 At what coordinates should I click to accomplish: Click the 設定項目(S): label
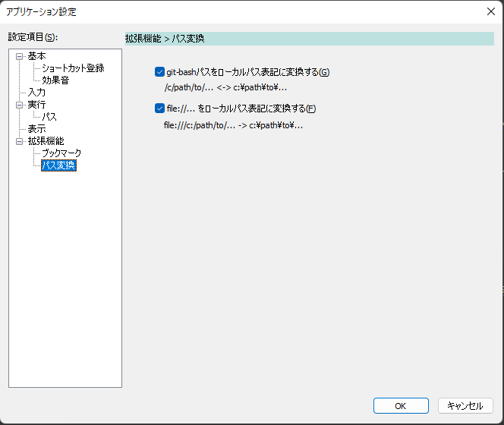pyautogui.click(x=33, y=37)
